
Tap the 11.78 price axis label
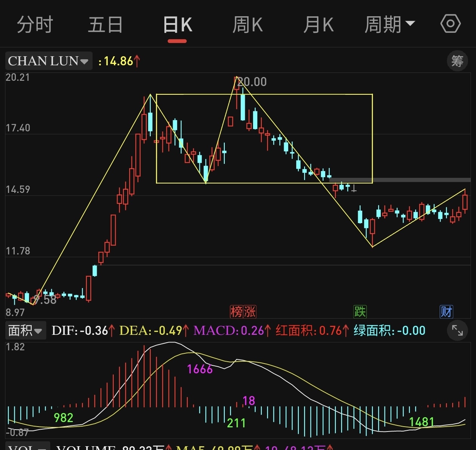point(18,251)
